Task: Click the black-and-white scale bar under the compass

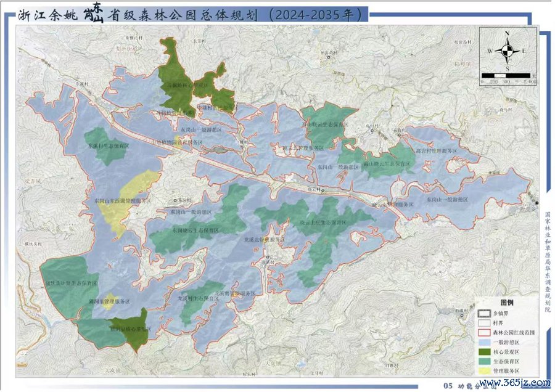Action: 506,75
